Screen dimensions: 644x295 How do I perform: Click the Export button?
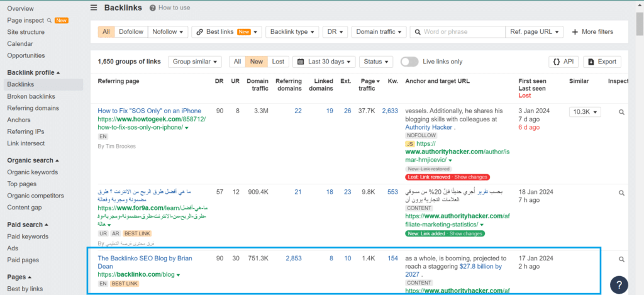(x=602, y=62)
